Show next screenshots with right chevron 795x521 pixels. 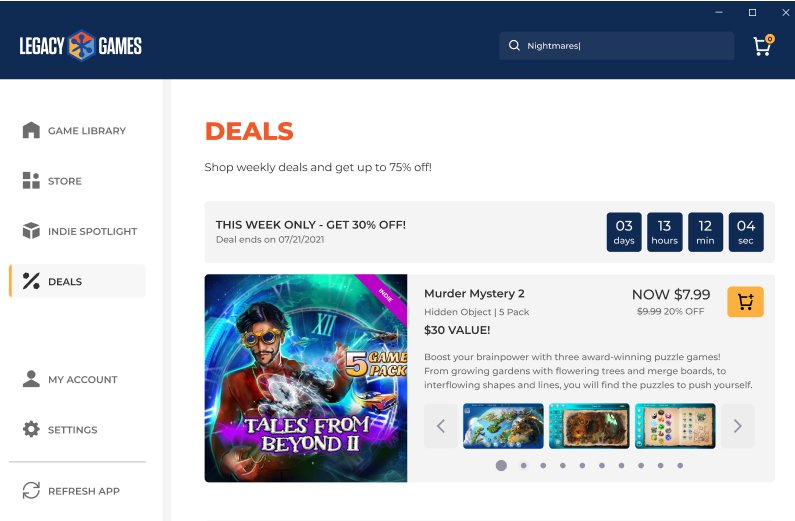pyautogui.click(x=738, y=426)
